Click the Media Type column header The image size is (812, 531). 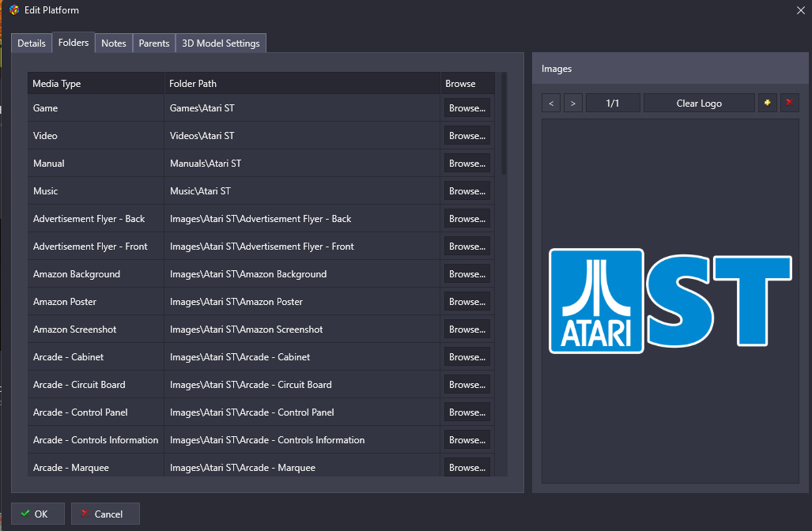point(96,83)
